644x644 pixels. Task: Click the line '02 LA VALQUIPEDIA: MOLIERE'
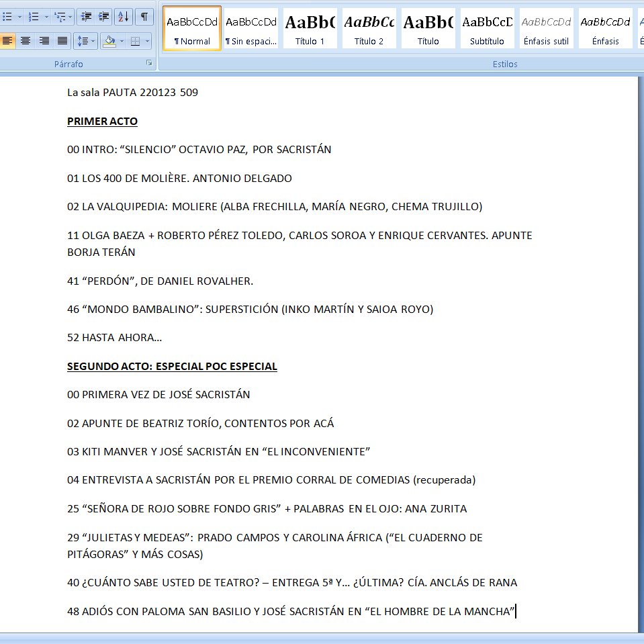tap(275, 207)
